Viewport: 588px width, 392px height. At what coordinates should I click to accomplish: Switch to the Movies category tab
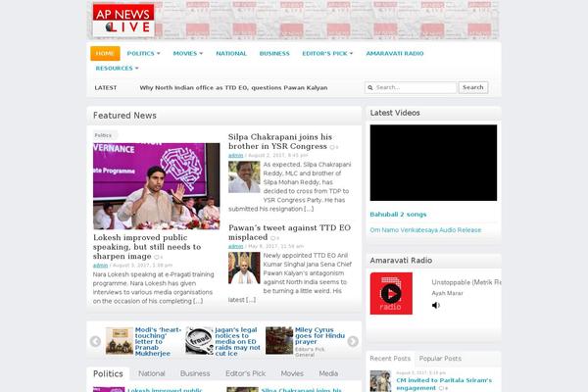pos(292,373)
